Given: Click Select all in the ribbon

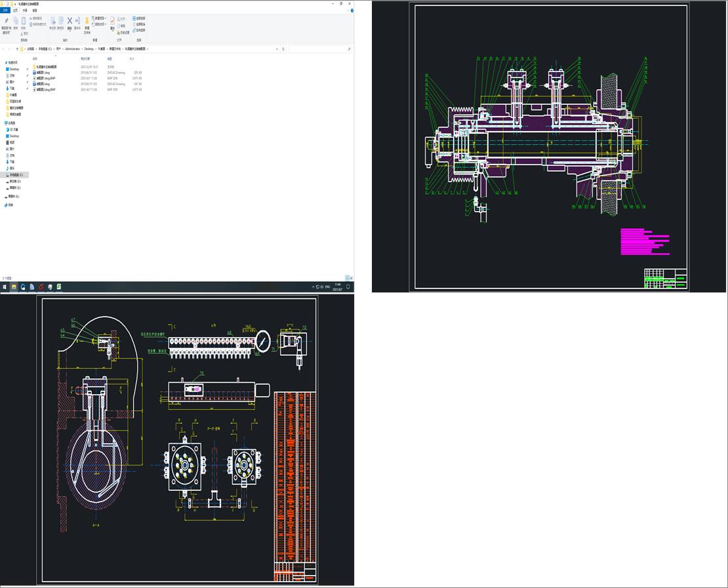Looking at the screenshot, I should [139, 18].
